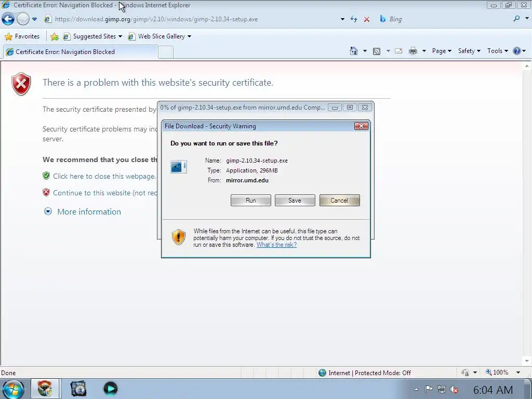Click the second taskbar application icon

point(78,389)
